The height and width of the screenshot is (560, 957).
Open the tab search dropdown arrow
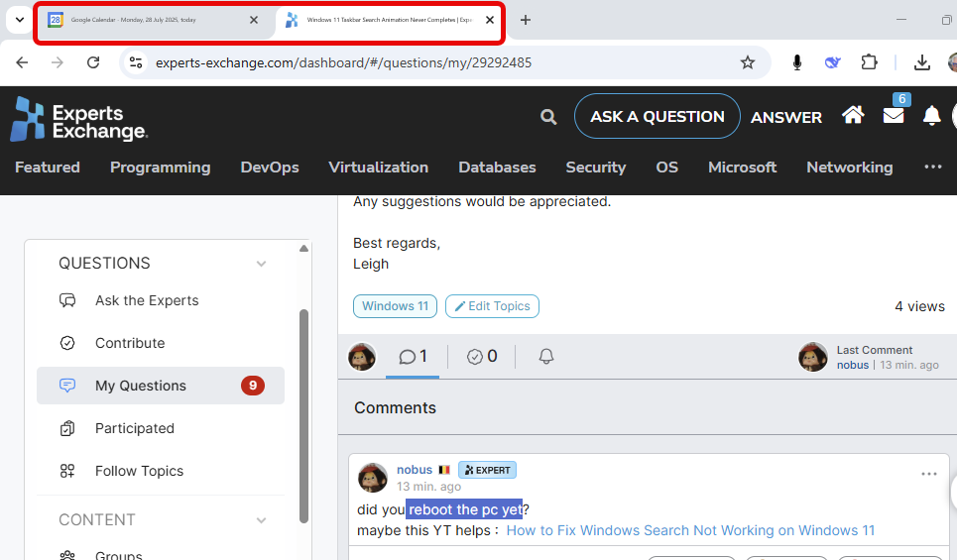(x=20, y=20)
